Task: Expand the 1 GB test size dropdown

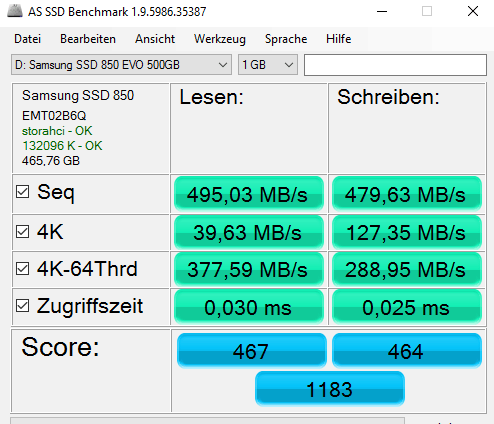Action: click(x=268, y=65)
